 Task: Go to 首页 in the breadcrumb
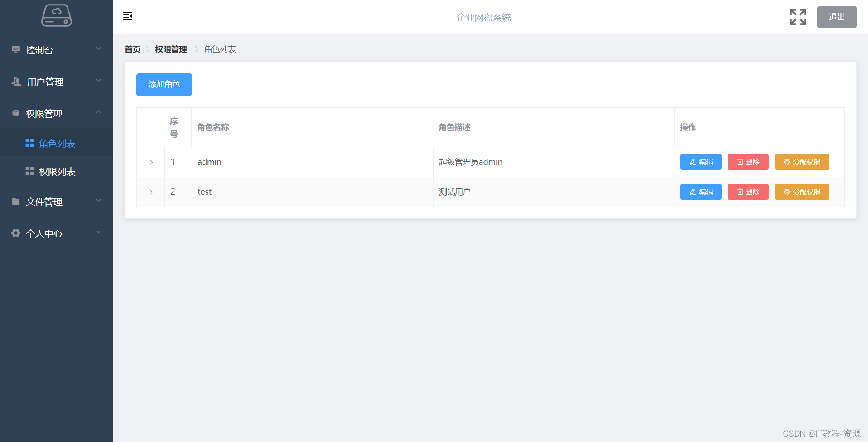[133, 49]
